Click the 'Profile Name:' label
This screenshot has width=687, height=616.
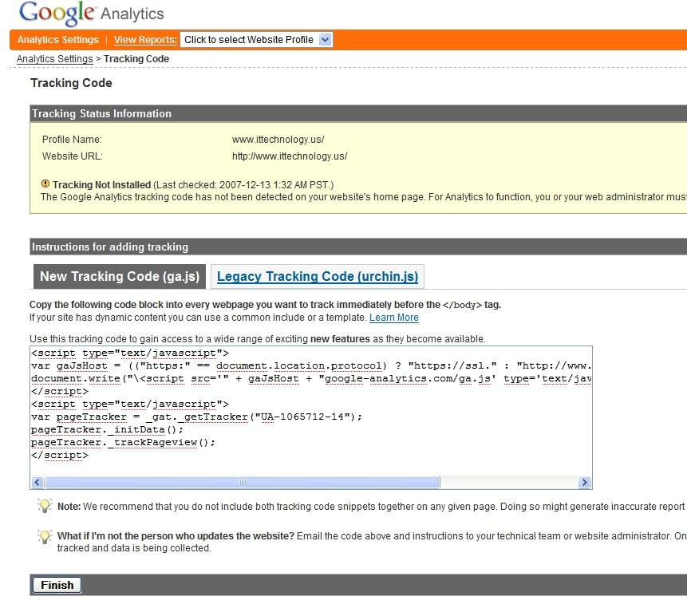pos(72,140)
